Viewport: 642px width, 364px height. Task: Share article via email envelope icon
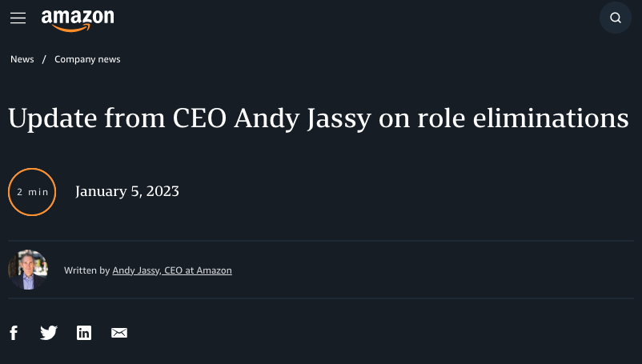pos(119,333)
